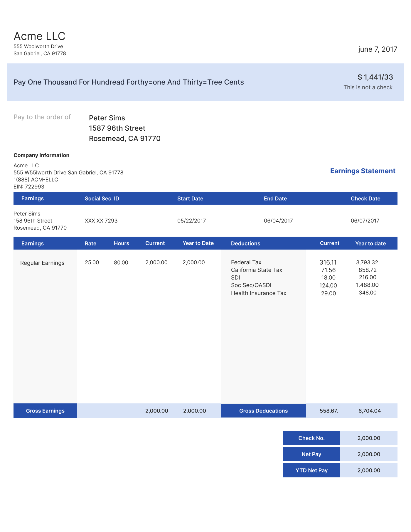Click the Check No. label cell

311,438
